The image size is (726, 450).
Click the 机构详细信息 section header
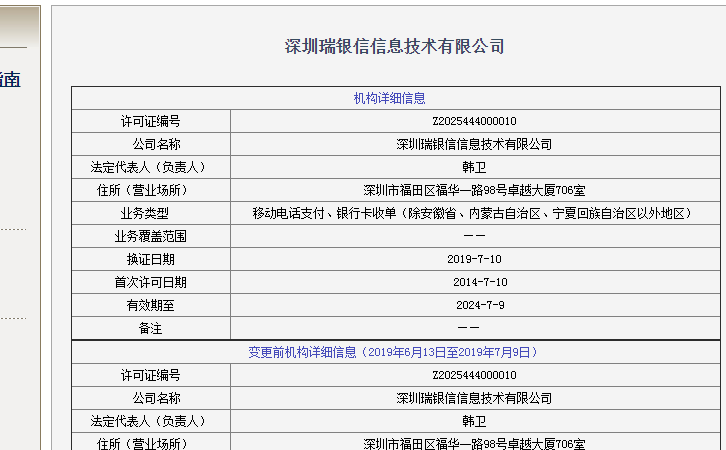[x=389, y=98]
